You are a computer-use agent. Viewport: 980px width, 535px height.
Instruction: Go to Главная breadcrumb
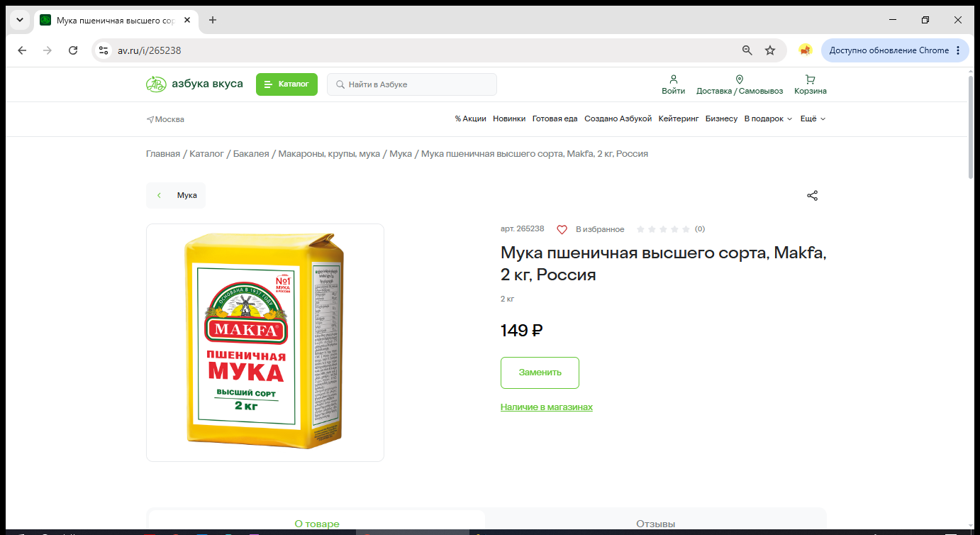163,154
